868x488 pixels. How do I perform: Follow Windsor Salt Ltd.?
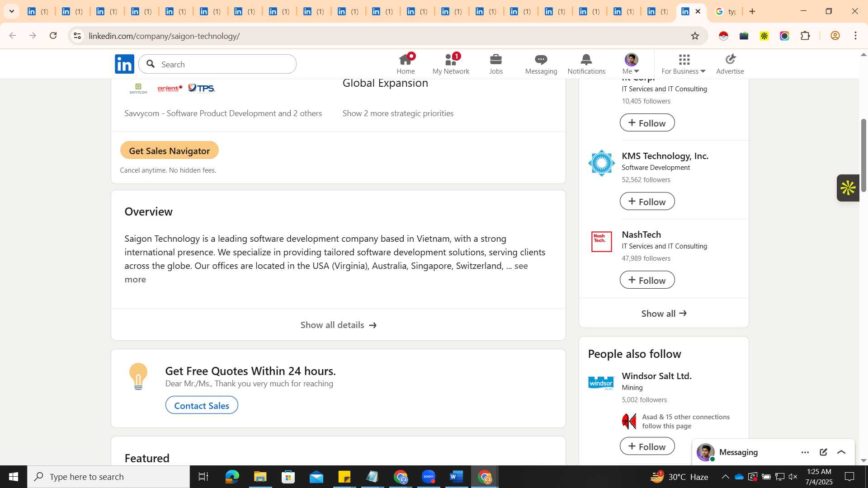(x=647, y=446)
